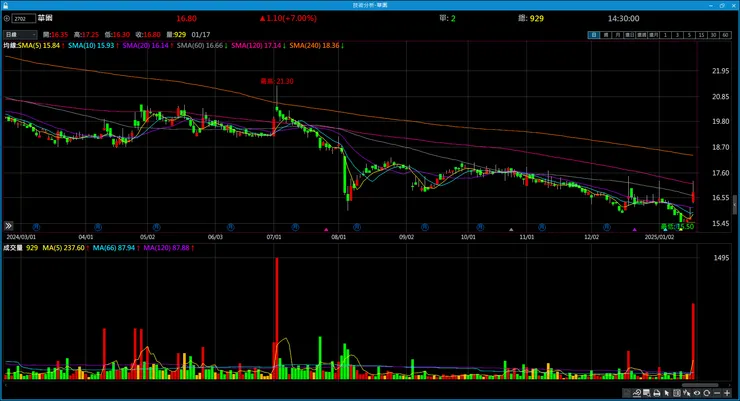Click the plus zoom-in icon
The width and height of the screenshot is (740, 401).
727,393
